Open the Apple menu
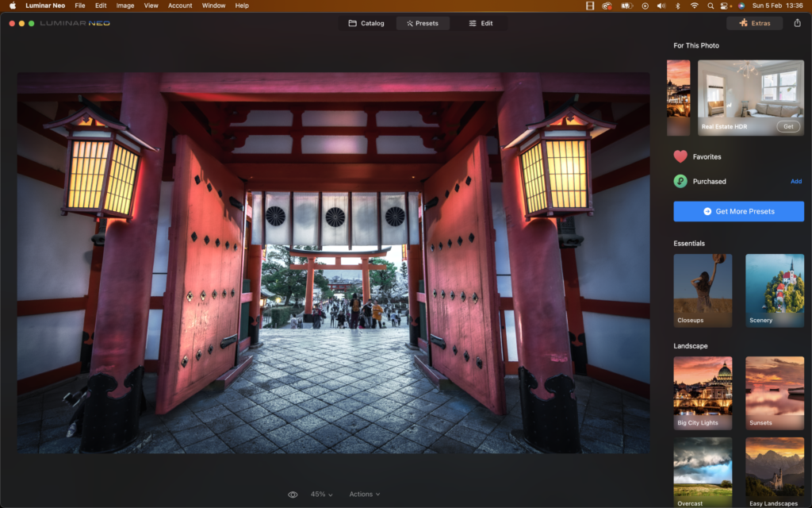This screenshot has height=508, width=812. tap(13, 6)
